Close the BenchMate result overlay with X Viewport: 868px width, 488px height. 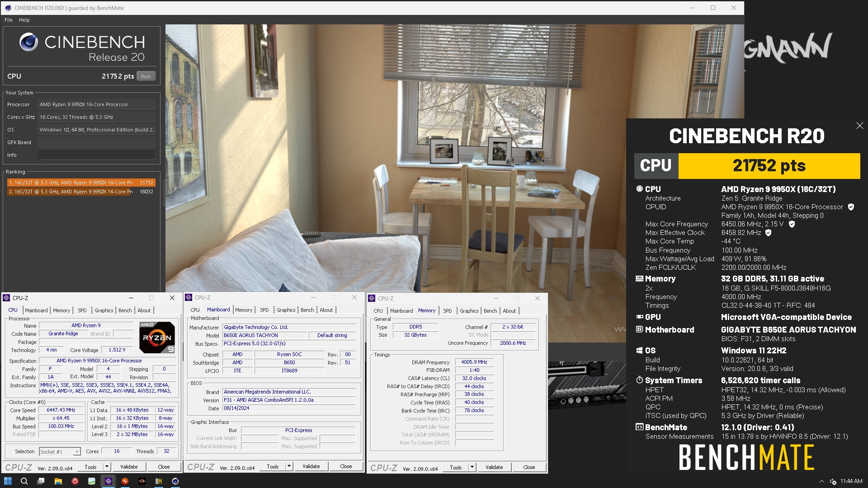(x=859, y=126)
